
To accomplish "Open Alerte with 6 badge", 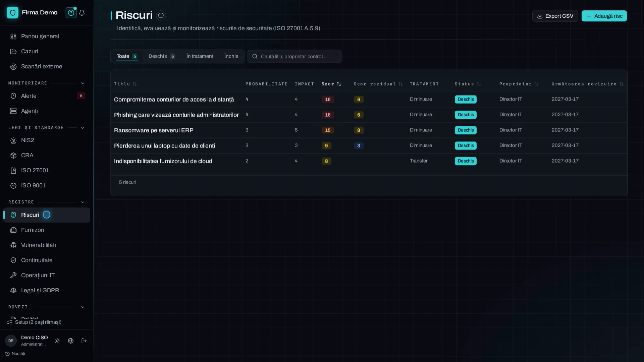I will (47, 96).
